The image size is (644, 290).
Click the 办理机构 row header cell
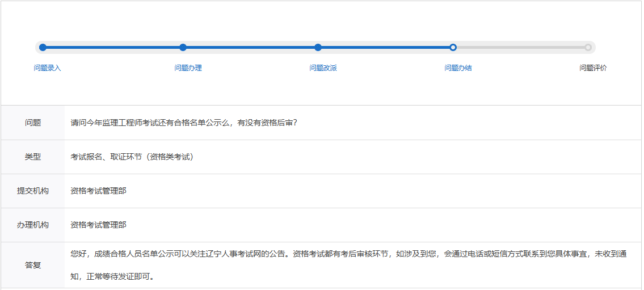click(x=33, y=225)
